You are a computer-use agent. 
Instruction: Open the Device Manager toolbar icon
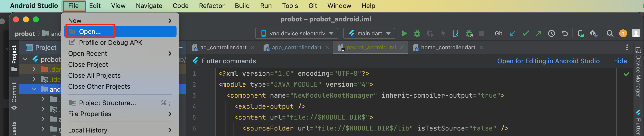click(x=581, y=33)
